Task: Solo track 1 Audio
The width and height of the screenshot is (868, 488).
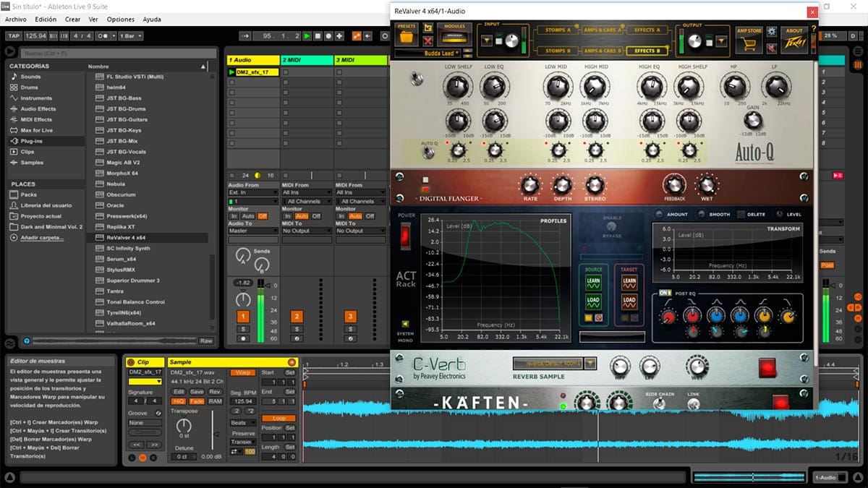Action: [243, 329]
